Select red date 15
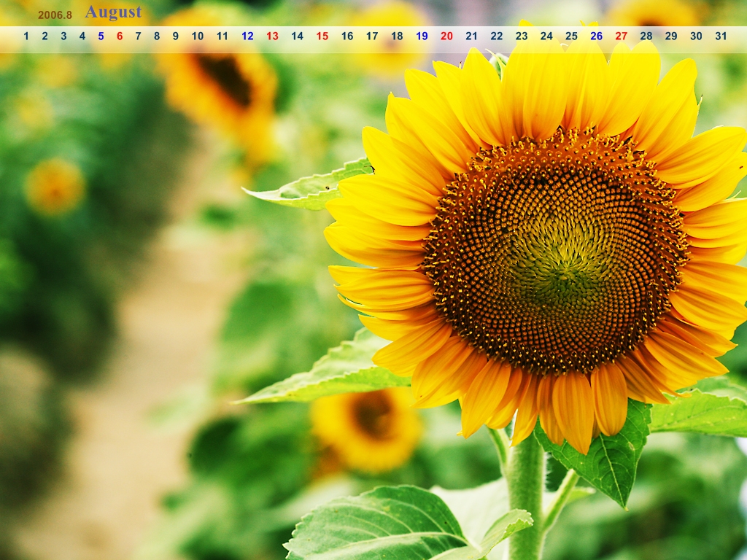The width and height of the screenshot is (747, 560). 322,36
